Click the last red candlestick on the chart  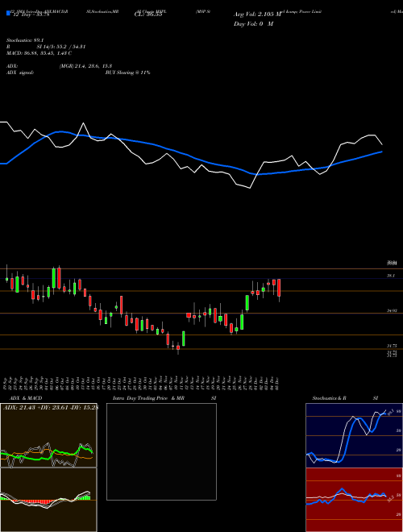click(279, 288)
